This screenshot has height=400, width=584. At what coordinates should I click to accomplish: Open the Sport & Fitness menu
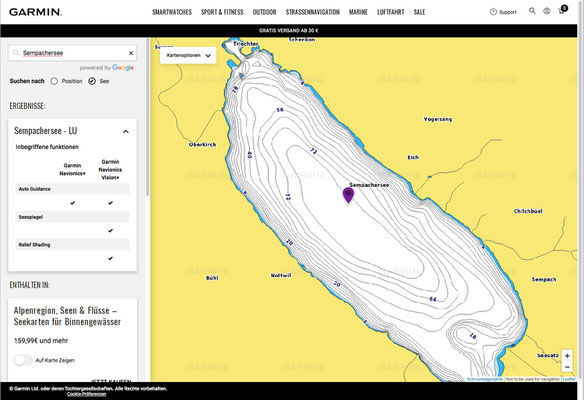point(222,12)
